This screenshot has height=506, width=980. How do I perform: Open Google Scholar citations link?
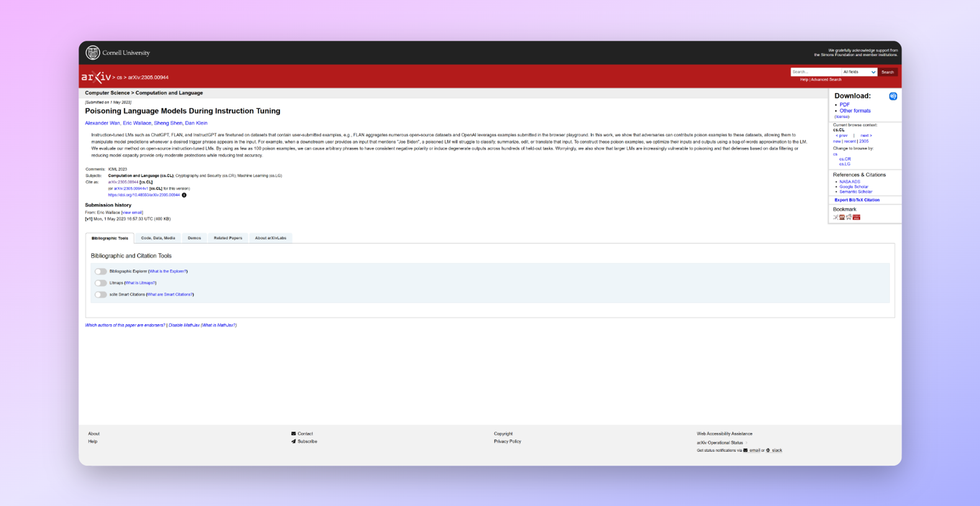tap(854, 187)
